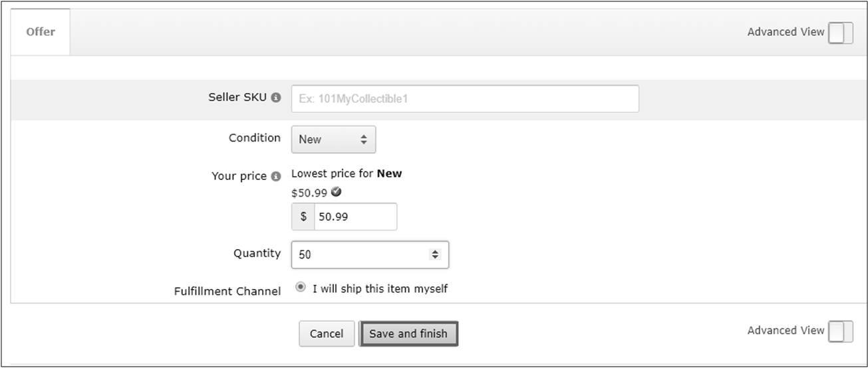Click the Seller SKU info icon

click(276, 98)
